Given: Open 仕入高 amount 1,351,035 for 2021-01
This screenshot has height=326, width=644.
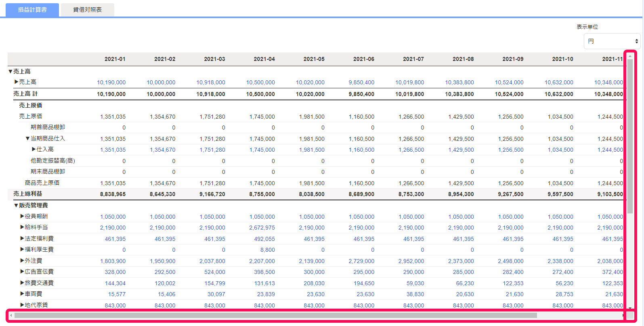Looking at the screenshot, I should [113, 150].
